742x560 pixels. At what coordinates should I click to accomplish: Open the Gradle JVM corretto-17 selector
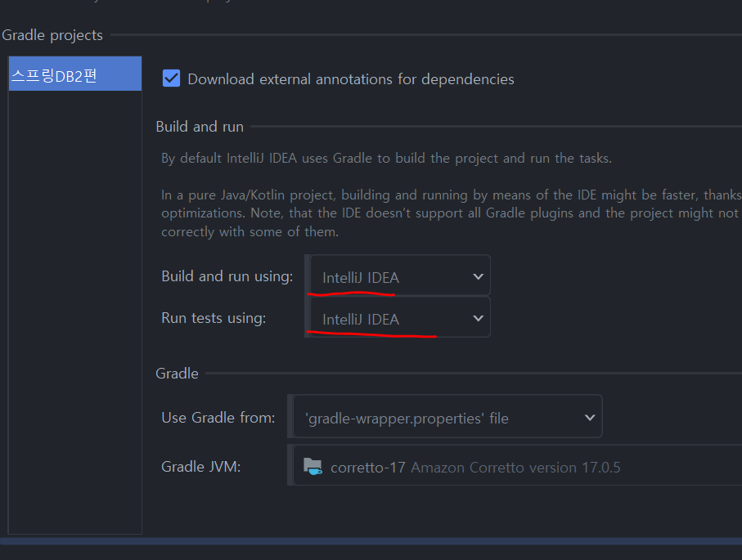pos(517,465)
